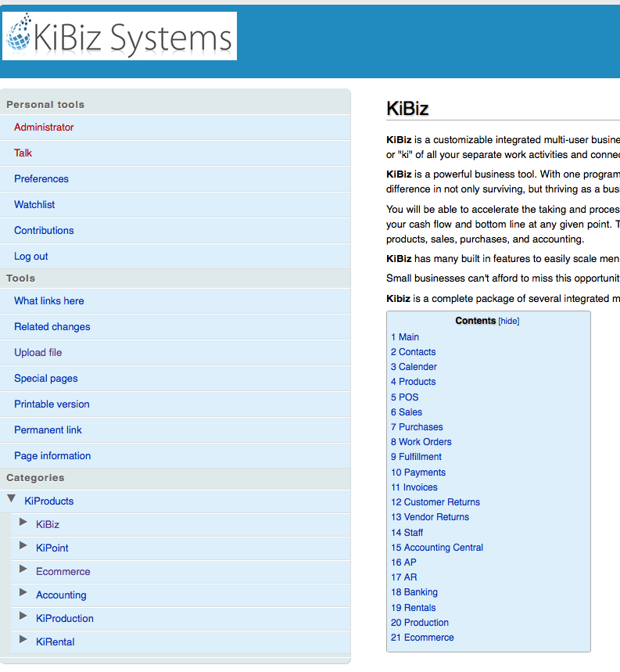This screenshot has width=620, height=672.
Task: Collapse the KiProducts category triangle
Action: 12,498
